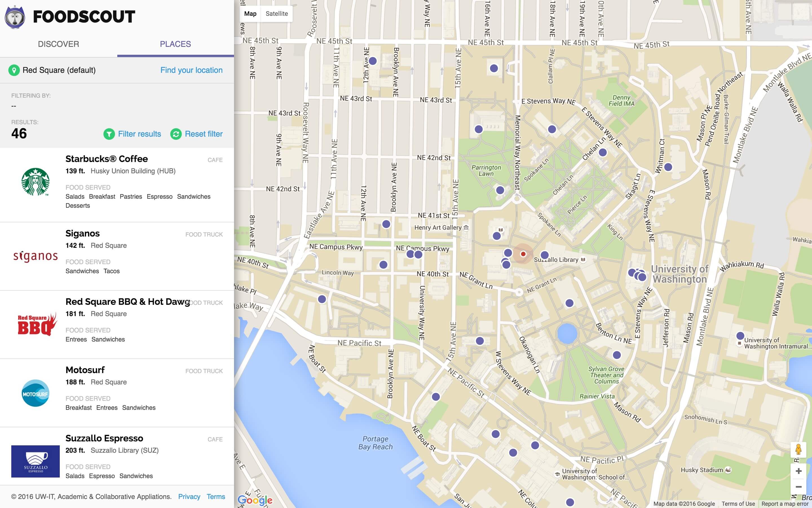Open the Red Square BBQ & Hot Dawg listing
The image size is (812, 508).
click(128, 302)
